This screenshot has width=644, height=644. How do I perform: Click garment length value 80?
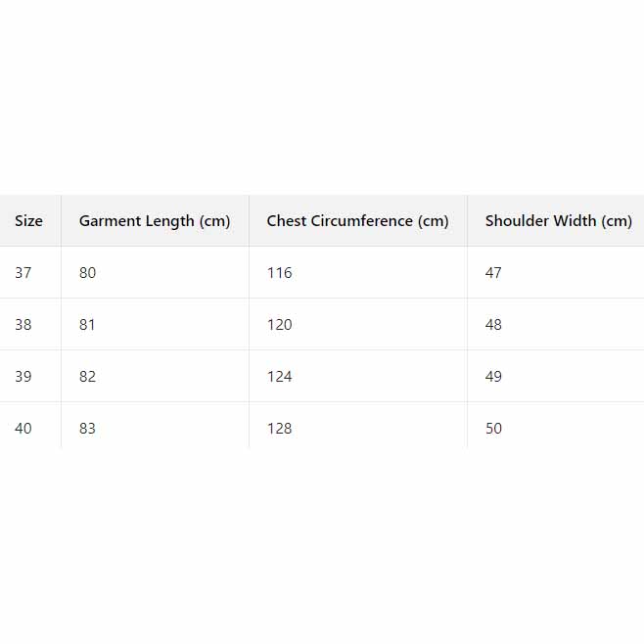pos(88,273)
